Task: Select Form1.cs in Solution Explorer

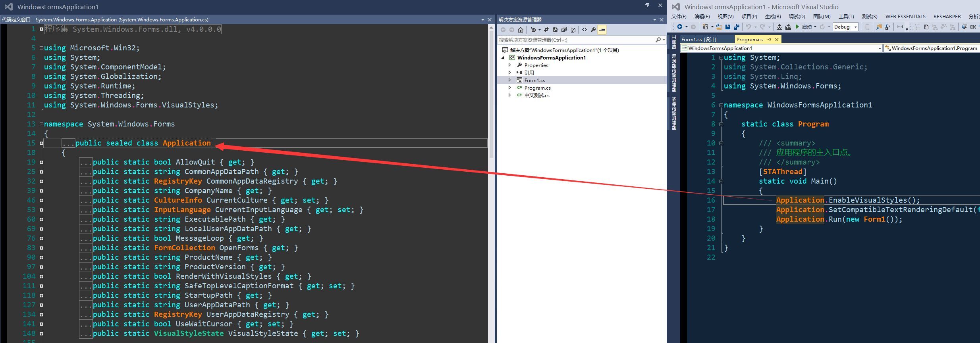Action: [534, 80]
